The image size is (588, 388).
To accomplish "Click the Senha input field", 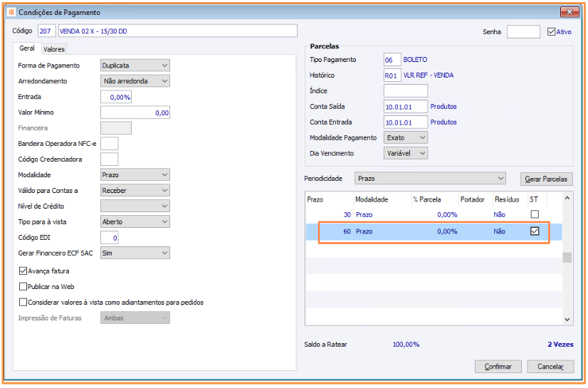I will coord(523,32).
